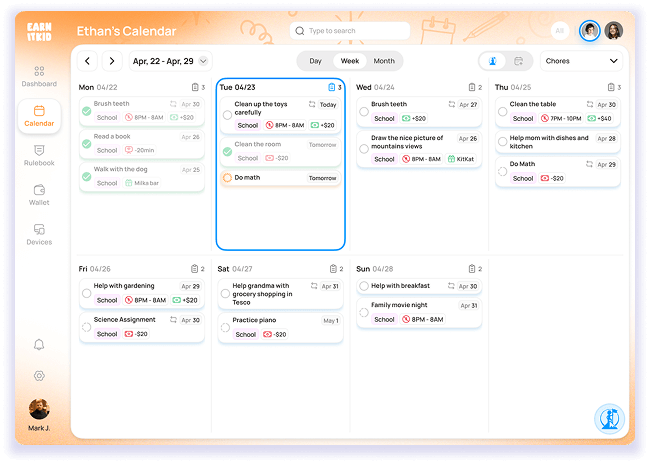This screenshot has width=650, height=464.
Task: Click the 'Type to search' field
Action: [x=350, y=31]
